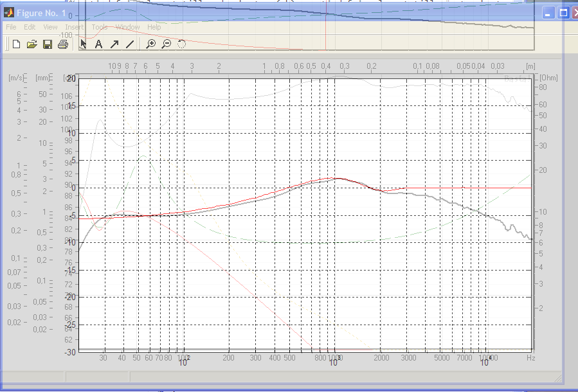Activate the Zoom Out magnifier tool

pos(167,44)
